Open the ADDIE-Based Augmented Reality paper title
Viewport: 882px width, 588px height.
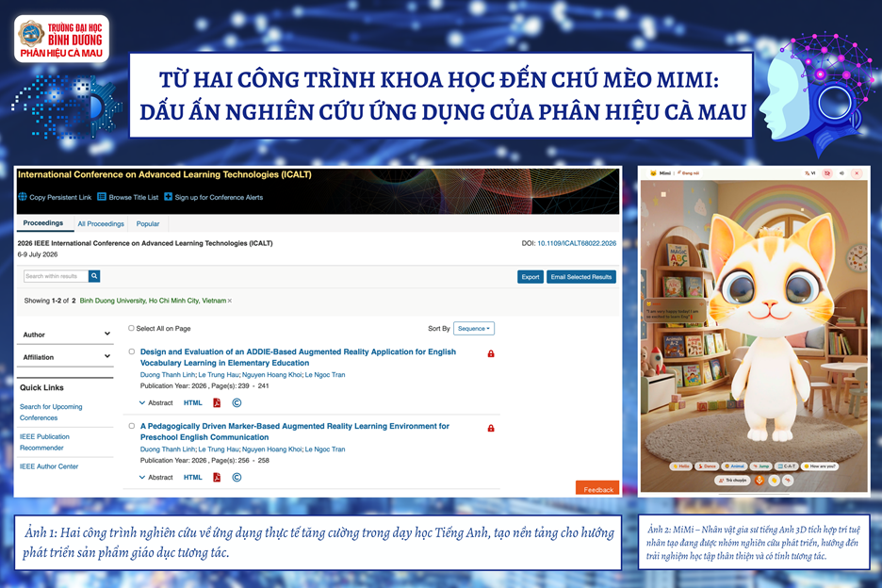(298, 357)
